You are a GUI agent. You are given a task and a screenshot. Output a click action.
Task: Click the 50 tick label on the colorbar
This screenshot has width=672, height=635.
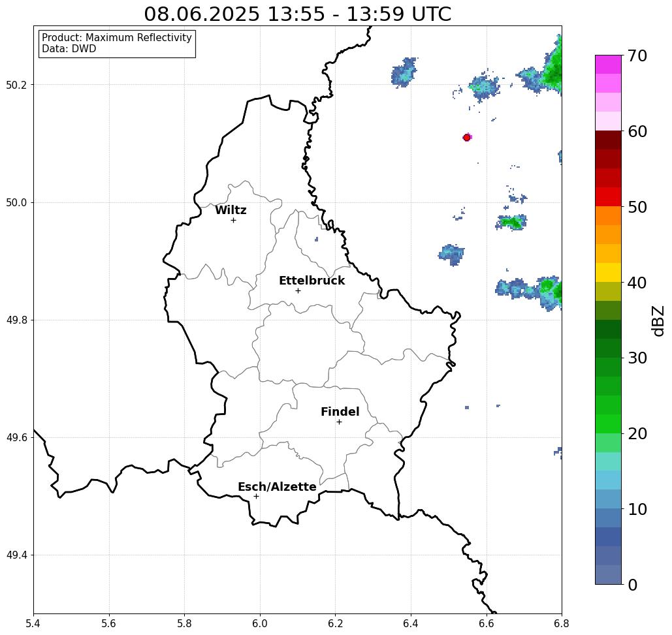[637, 207]
